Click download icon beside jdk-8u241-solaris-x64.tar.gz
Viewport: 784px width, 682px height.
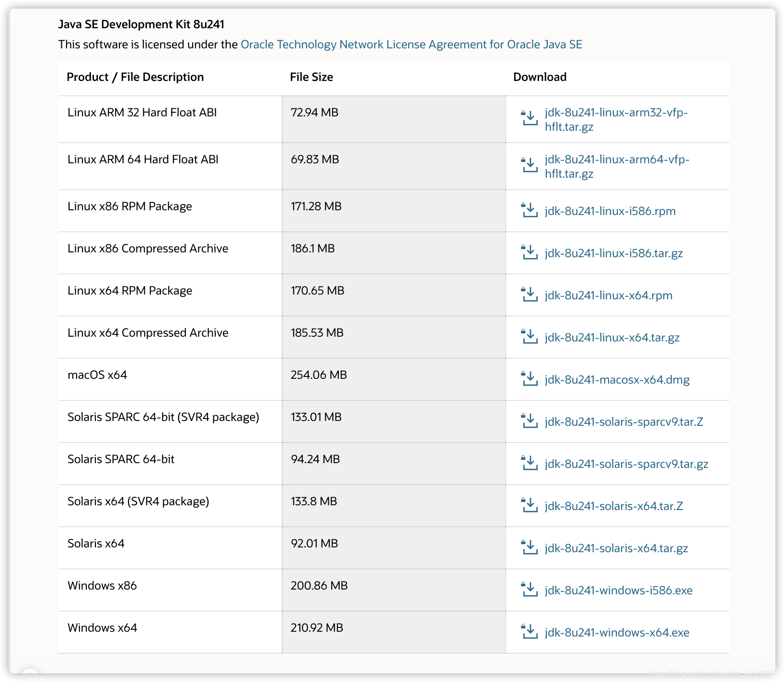530,547
